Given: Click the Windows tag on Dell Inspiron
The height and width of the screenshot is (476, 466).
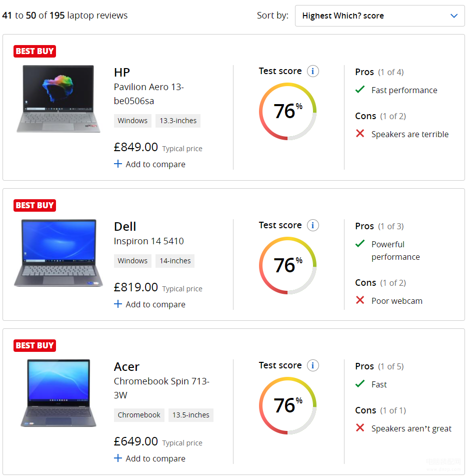Looking at the screenshot, I should (132, 261).
